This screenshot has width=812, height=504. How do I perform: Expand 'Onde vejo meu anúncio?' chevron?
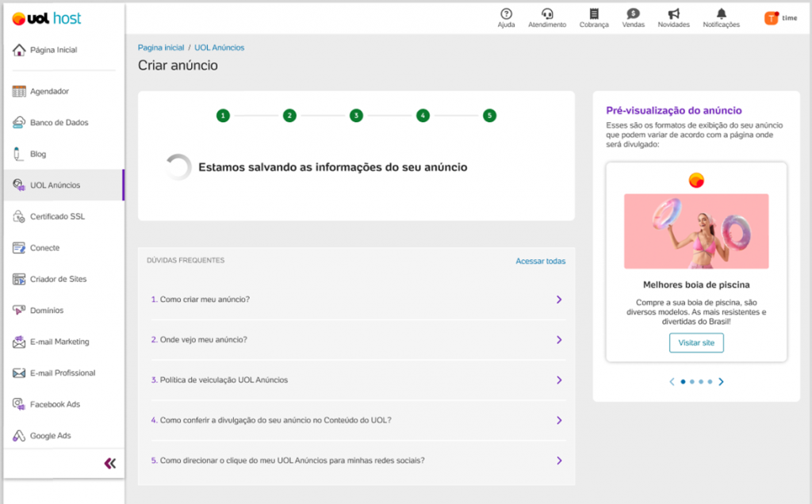pos(559,340)
